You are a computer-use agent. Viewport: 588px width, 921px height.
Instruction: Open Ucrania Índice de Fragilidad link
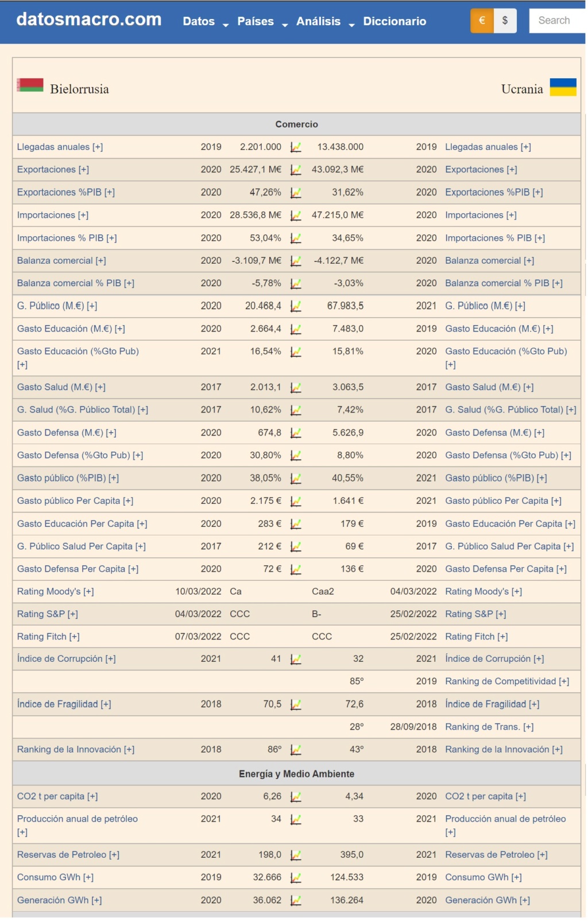pyautogui.click(x=493, y=706)
